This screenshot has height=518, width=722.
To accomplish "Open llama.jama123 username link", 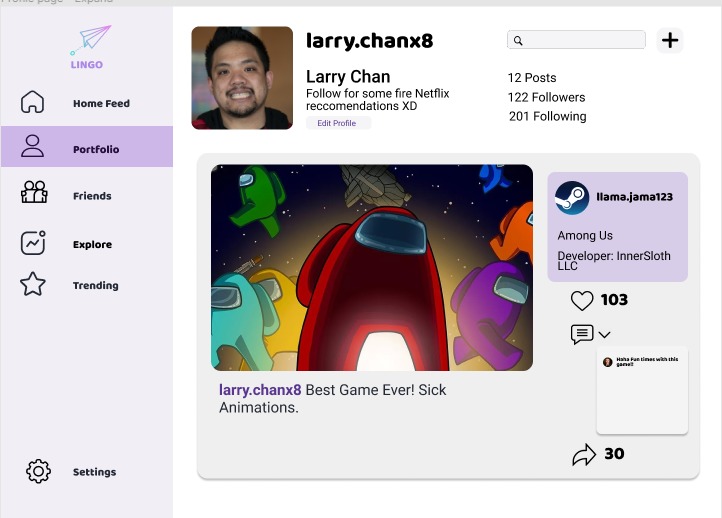I will [x=635, y=197].
